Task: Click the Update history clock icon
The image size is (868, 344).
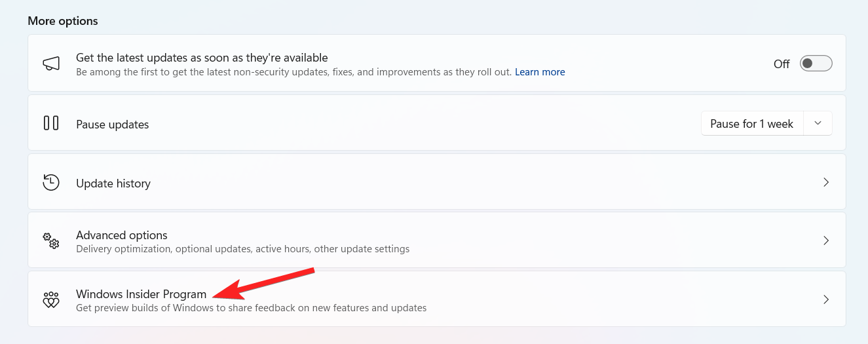Action: [x=51, y=183]
